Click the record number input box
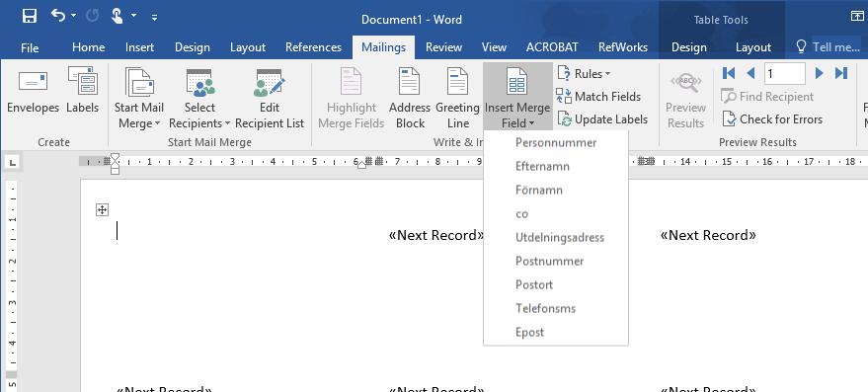 (x=784, y=73)
